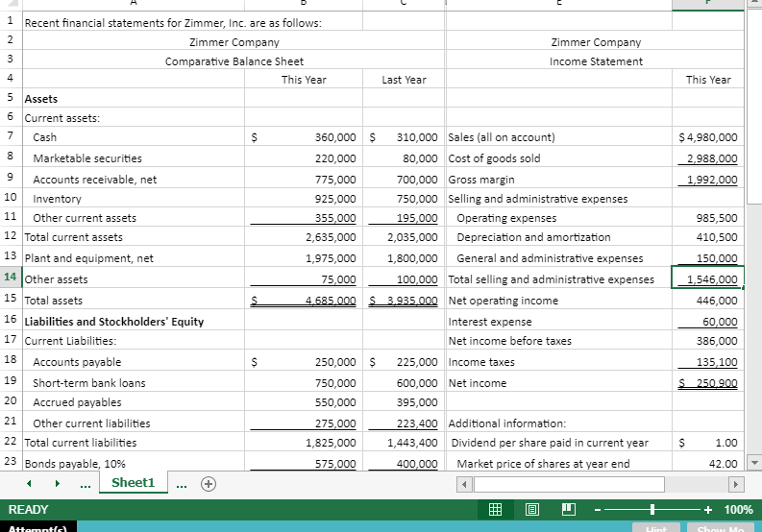Click the Comparative Balance Sheet title
This screenshot has height=532, width=762.
coord(234,60)
